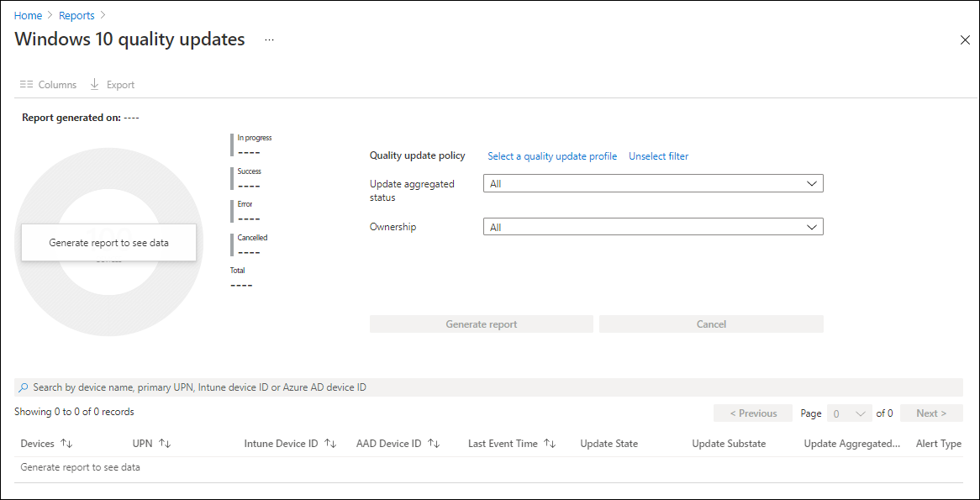Screen dimensions: 980x500
Task: Sort by Last Event Time arrows
Action: [550, 444]
